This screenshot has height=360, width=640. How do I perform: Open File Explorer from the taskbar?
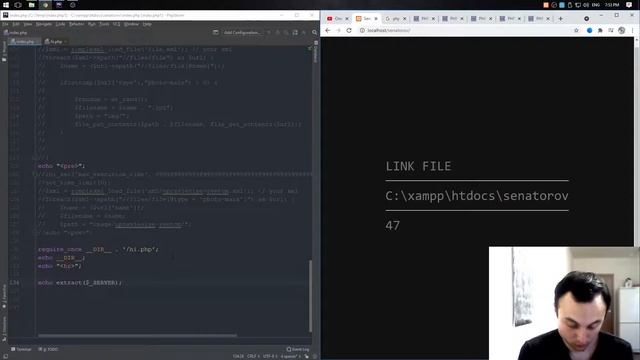[x=31, y=5]
